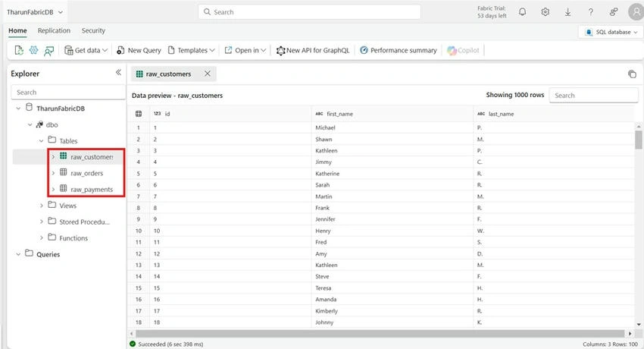Switch to the Home tab

pos(17,31)
